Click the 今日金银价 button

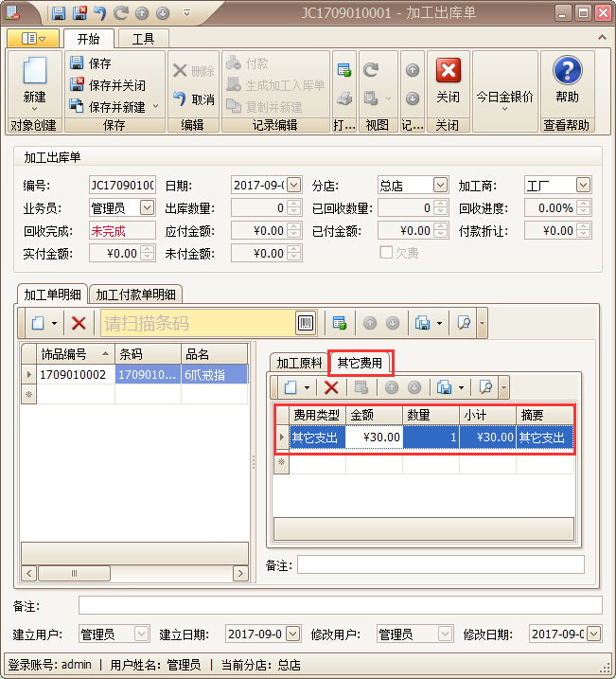(504, 97)
